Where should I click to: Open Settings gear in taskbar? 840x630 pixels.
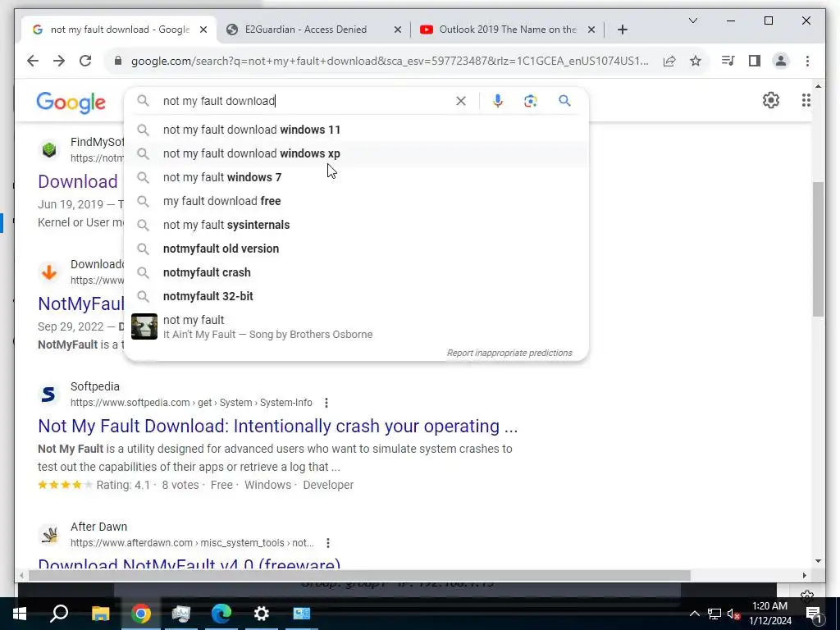coord(262,614)
